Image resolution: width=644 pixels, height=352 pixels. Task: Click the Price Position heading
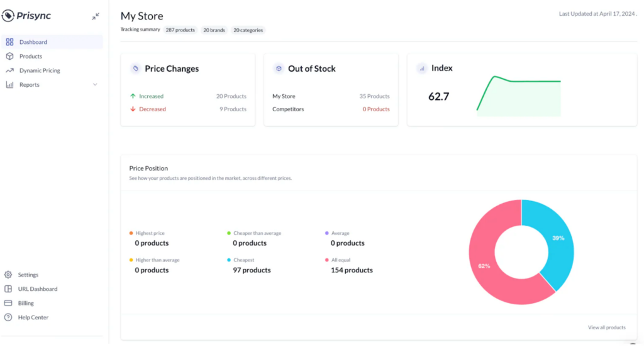[148, 168]
